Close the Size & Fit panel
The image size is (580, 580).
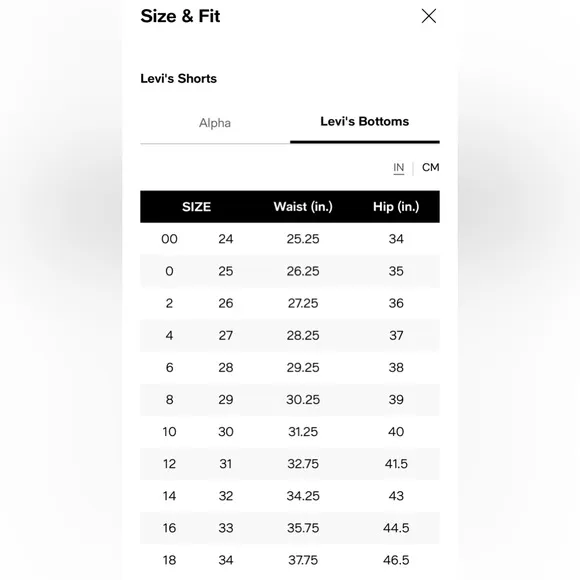[429, 16]
